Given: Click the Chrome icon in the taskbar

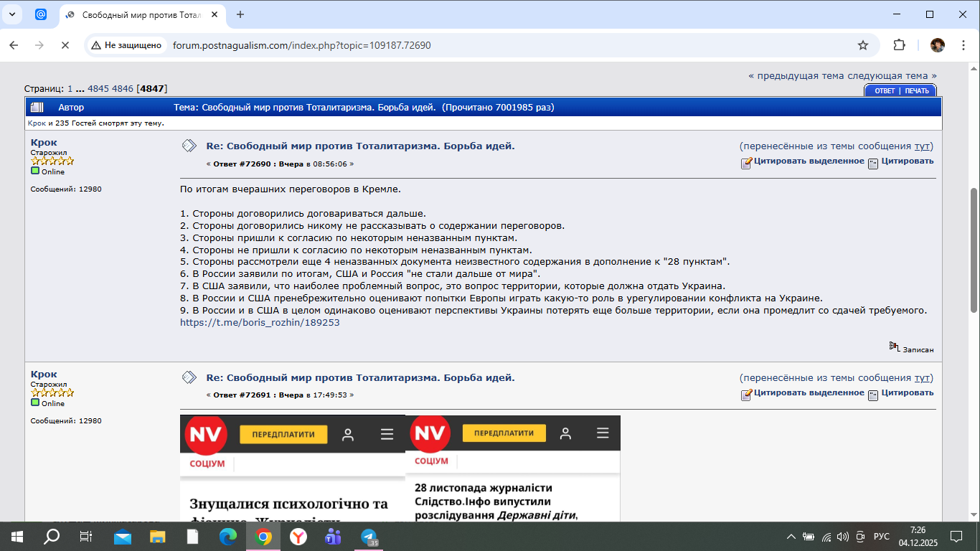Looking at the screenshot, I should pyautogui.click(x=263, y=537).
